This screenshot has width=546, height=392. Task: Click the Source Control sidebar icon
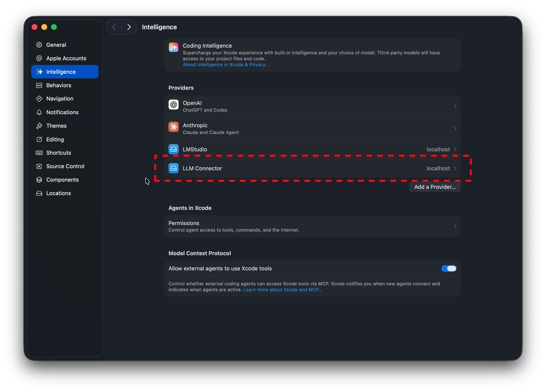[x=39, y=166]
